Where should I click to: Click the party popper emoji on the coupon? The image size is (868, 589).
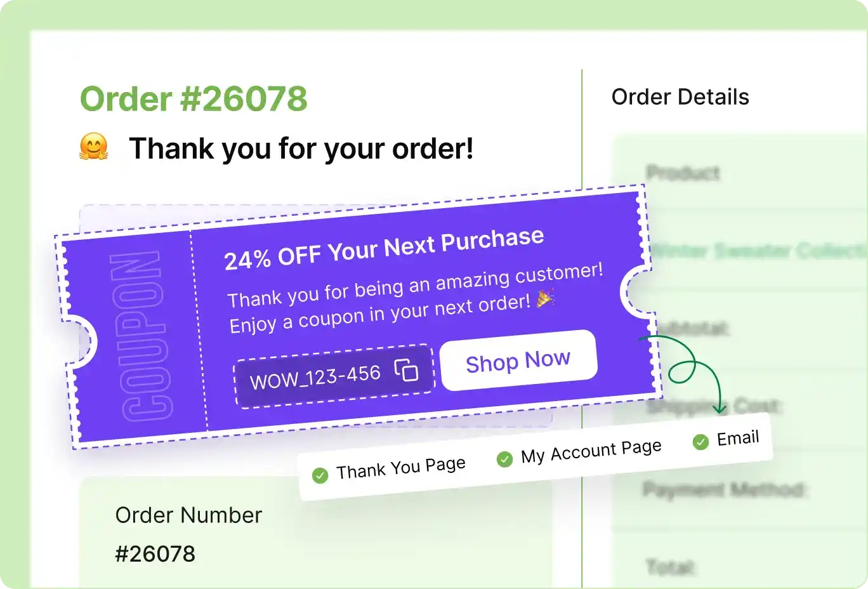(547, 298)
